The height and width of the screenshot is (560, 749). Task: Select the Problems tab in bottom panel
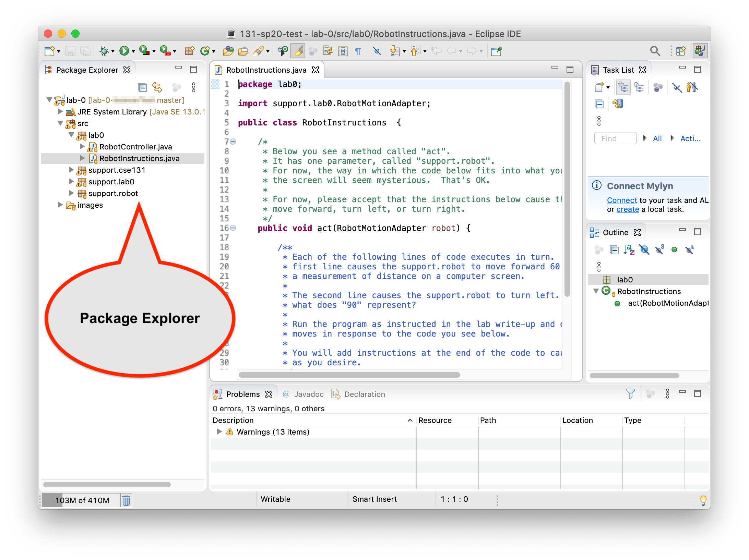click(x=243, y=393)
